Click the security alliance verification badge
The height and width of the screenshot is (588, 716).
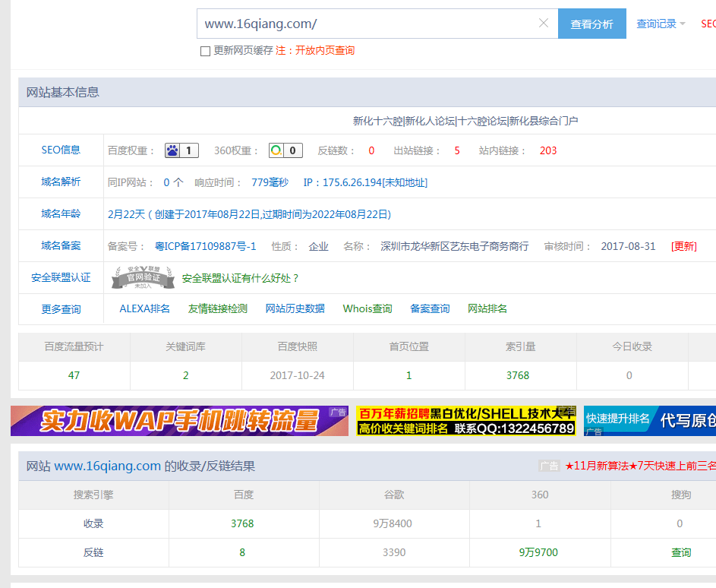pos(144,278)
